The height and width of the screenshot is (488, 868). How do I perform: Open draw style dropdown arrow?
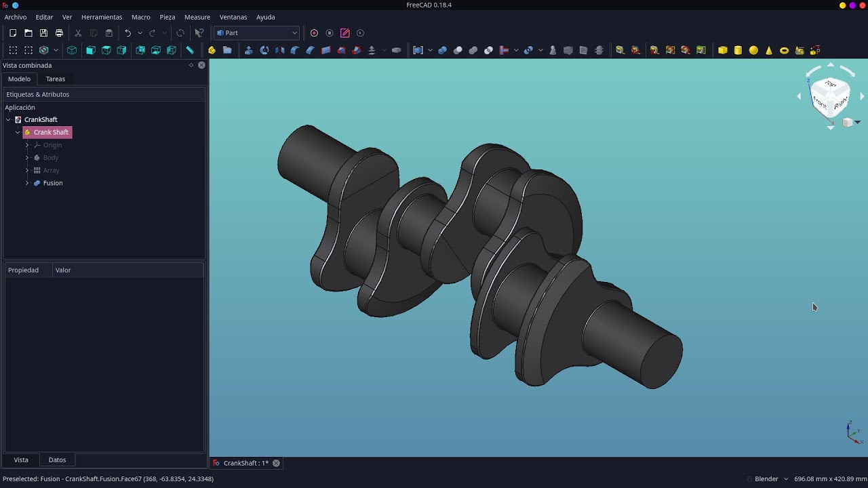[x=56, y=50]
